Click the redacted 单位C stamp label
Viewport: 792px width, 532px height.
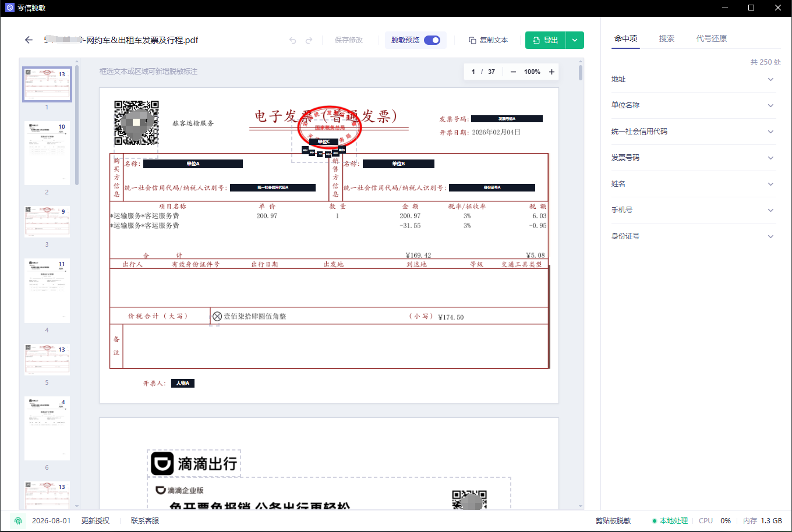point(324,141)
